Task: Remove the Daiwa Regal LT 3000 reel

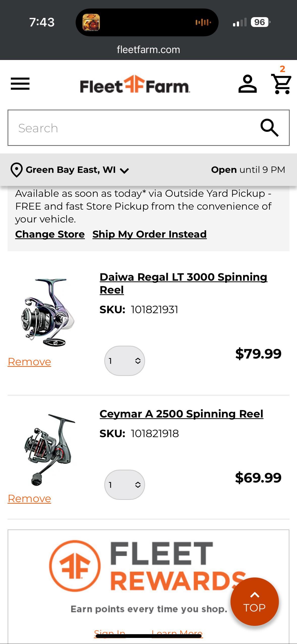Action: pyautogui.click(x=29, y=362)
